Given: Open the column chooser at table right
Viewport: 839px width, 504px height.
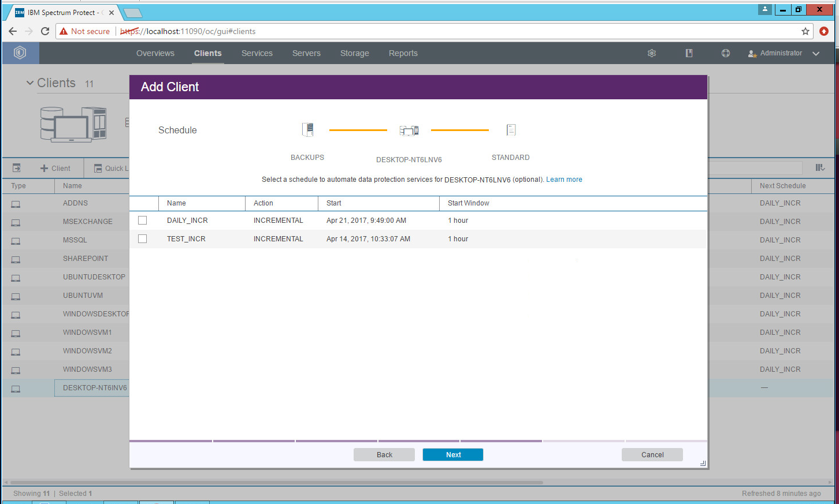Looking at the screenshot, I should click(820, 167).
